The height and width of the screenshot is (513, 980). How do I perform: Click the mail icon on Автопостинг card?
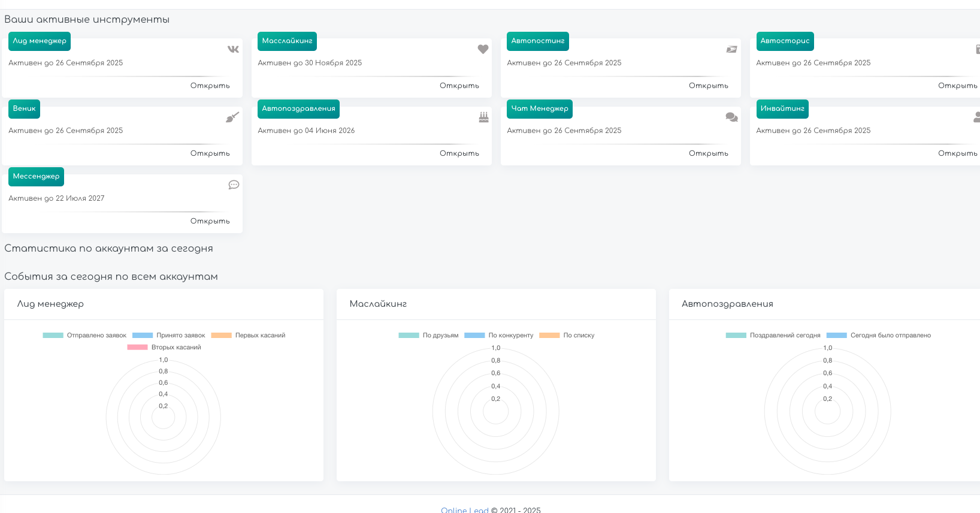click(731, 49)
